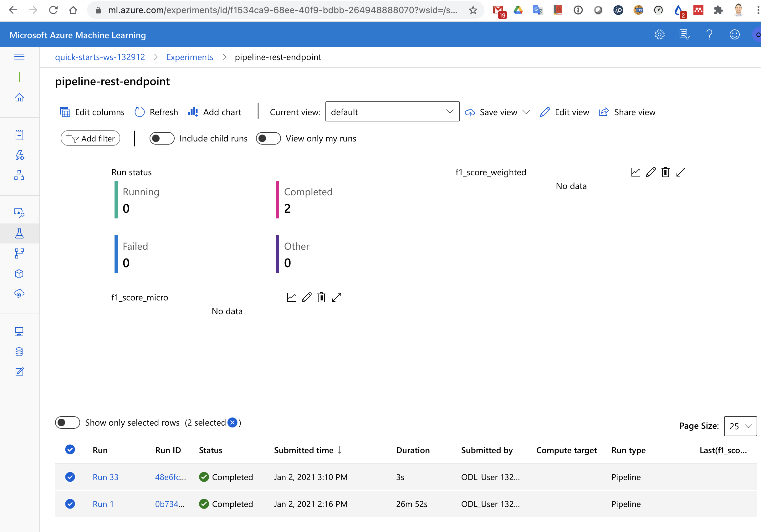This screenshot has height=532, width=761.
Task: Click the Add filter button
Action: [90, 138]
